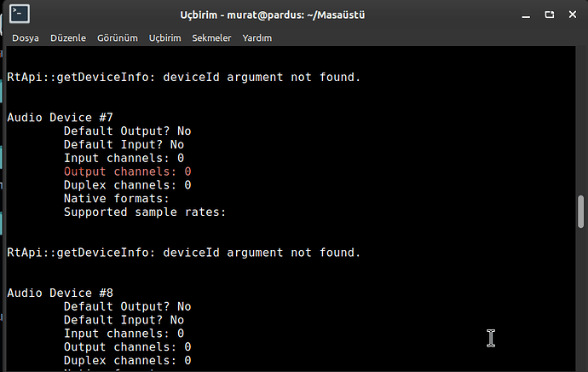This screenshot has width=588, height=372.
Task: Click the 'Native formats:' line under Device #7
Action: click(116, 199)
